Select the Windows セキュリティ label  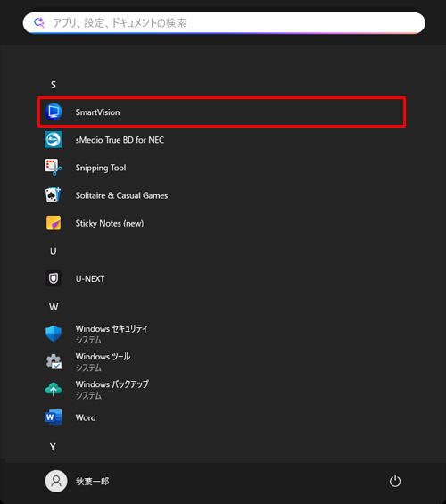111,329
